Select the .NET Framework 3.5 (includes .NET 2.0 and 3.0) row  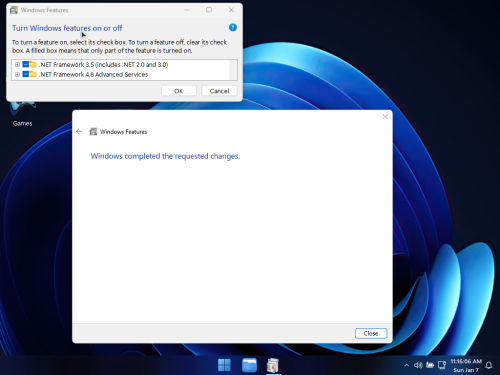point(104,65)
